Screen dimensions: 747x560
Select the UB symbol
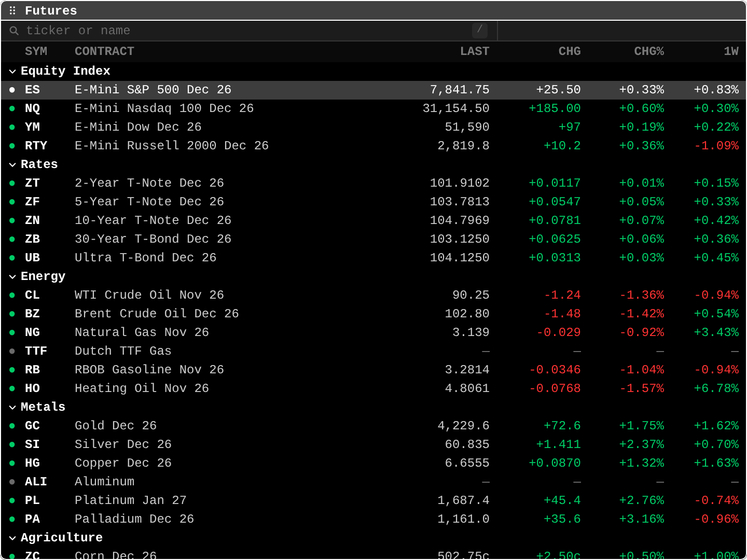(x=32, y=258)
